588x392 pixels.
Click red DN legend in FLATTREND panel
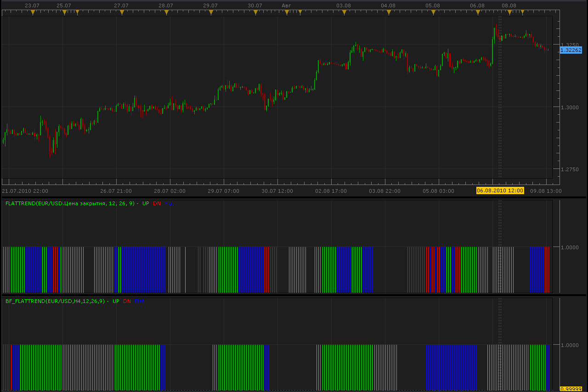[x=157, y=203]
